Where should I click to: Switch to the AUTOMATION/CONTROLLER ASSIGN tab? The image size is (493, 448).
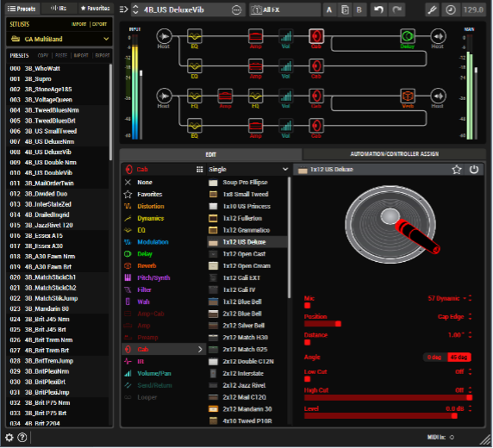point(393,154)
